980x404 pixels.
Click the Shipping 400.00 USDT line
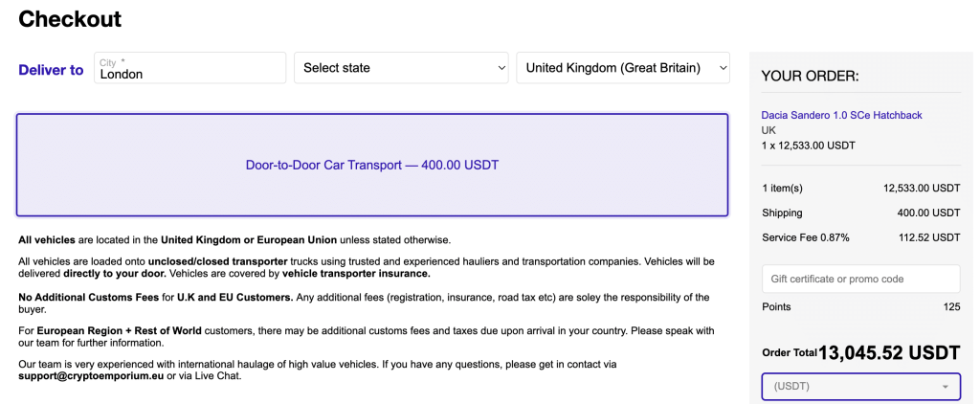[860, 213]
